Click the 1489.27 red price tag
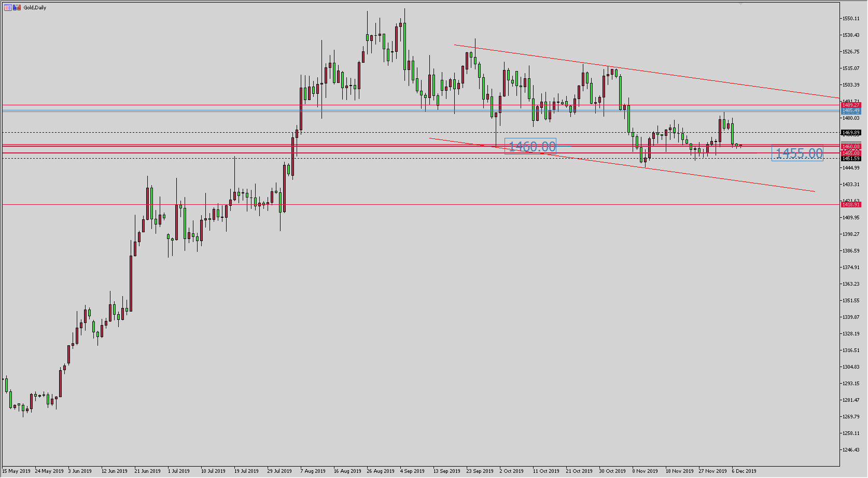868x478 pixels. 851,105
